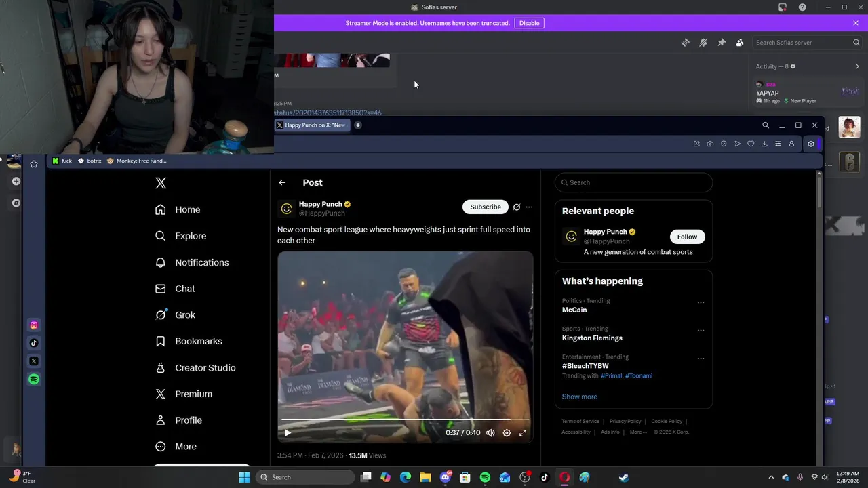Click the #Primal hashtag link
The height and width of the screenshot is (488, 868).
point(611,375)
